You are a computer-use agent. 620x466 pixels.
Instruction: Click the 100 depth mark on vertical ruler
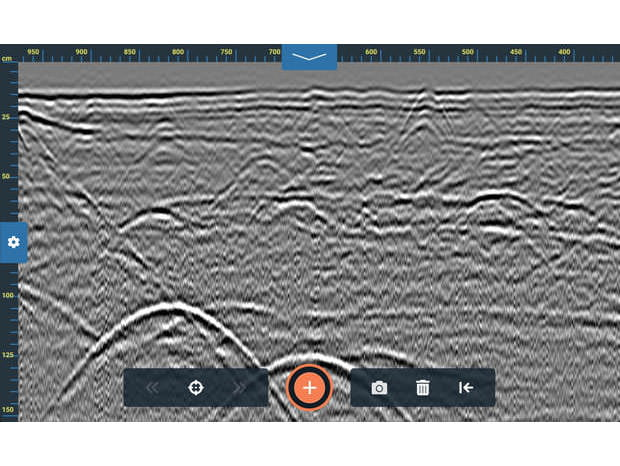pyautogui.click(x=7, y=295)
